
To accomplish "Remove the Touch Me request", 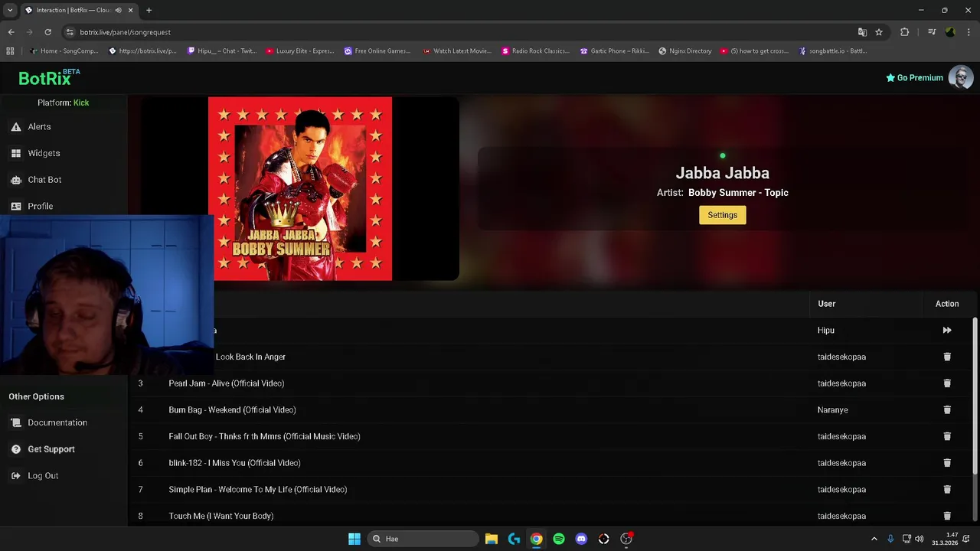I will pos(947,516).
